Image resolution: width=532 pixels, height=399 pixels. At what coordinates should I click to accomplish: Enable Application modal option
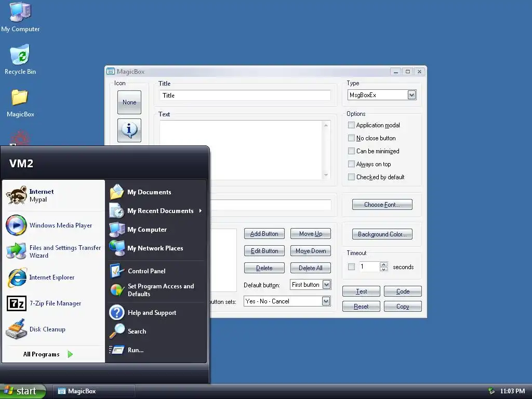point(351,125)
